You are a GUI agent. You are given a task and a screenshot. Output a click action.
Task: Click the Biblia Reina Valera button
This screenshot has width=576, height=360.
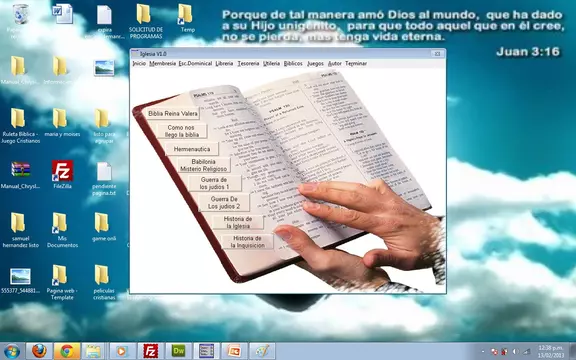click(x=173, y=114)
